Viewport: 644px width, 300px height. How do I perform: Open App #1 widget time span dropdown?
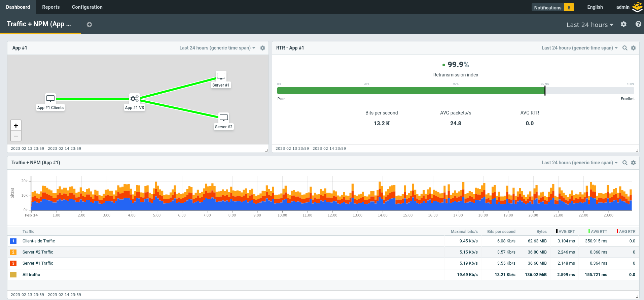[x=217, y=48]
